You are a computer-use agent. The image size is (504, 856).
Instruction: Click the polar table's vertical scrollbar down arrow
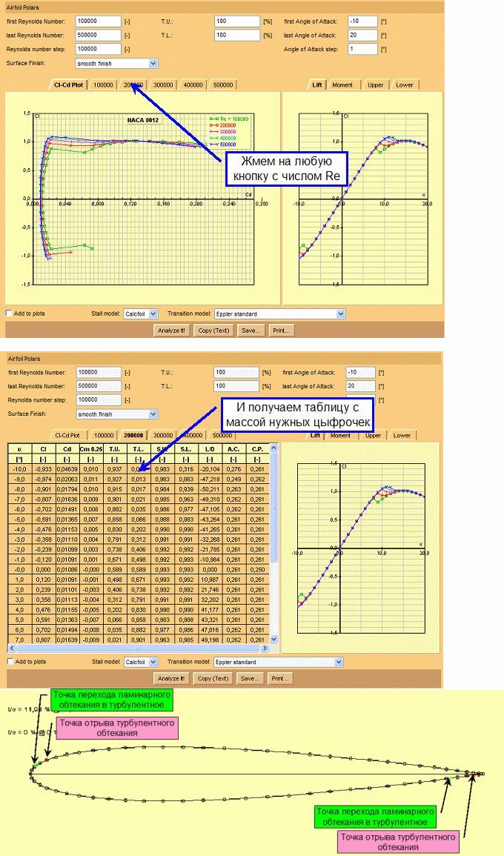(274, 639)
